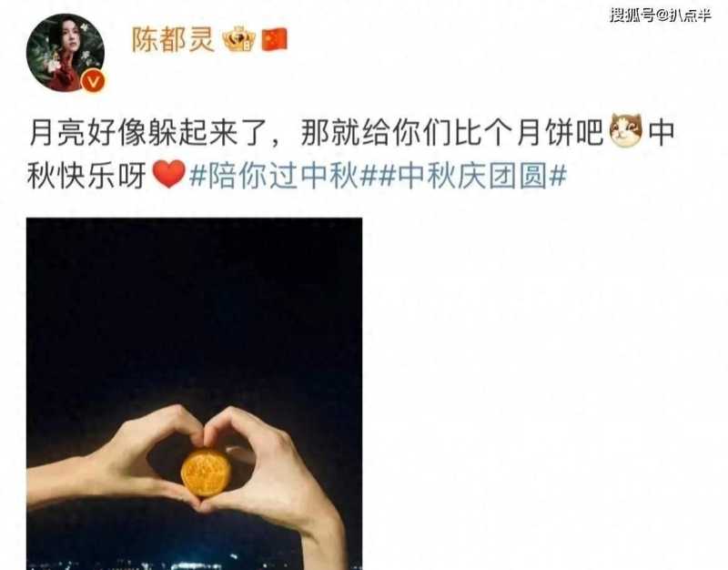Click the orange verified V badge
The height and width of the screenshot is (570, 728).
(93, 81)
